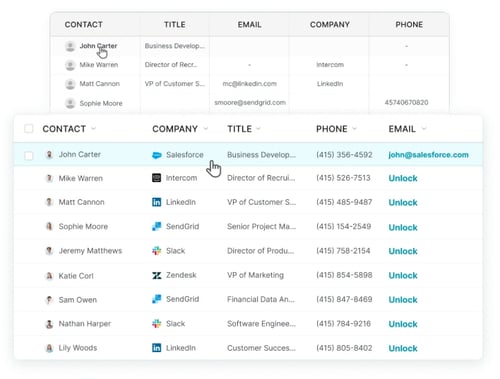
Task: Click the phone number (415) 805-8402
Action: pos(344,348)
